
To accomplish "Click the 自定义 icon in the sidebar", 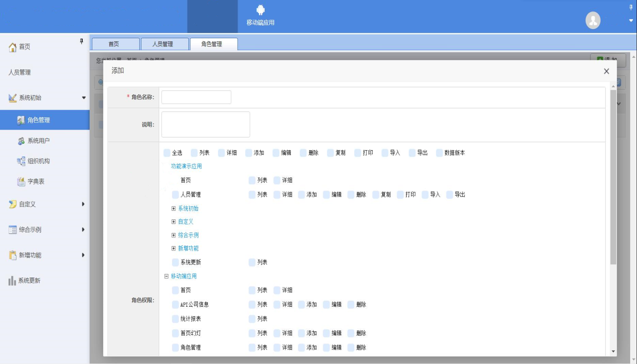I will coord(13,204).
